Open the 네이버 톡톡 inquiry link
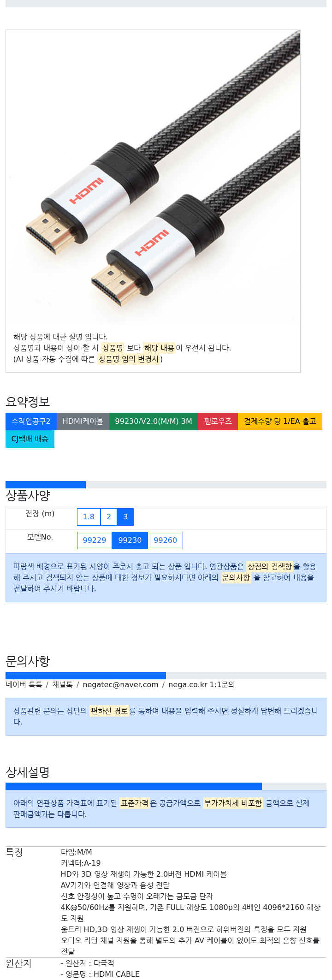This screenshot has height=980, width=332. [24, 685]
